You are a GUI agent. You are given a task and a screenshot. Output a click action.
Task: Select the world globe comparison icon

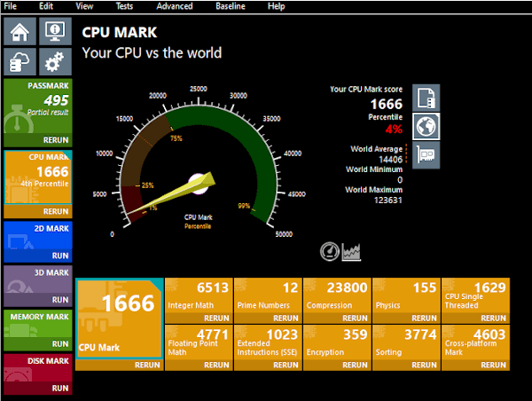(426, 126)
